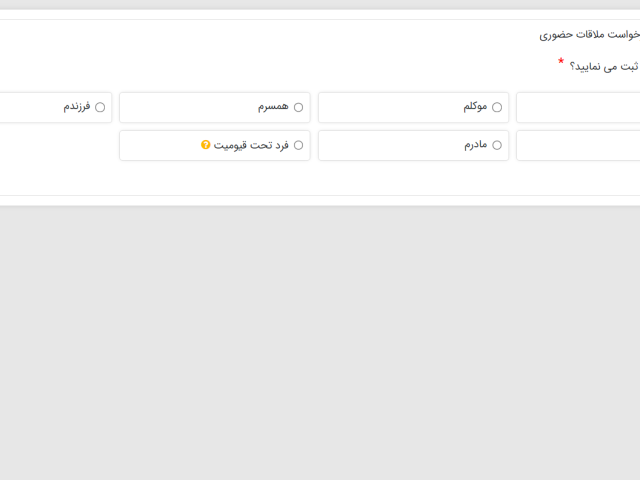Open help tooltip beside فرد تحت قیومیت
Screen dimensions: 640x480
pos(206,145)
